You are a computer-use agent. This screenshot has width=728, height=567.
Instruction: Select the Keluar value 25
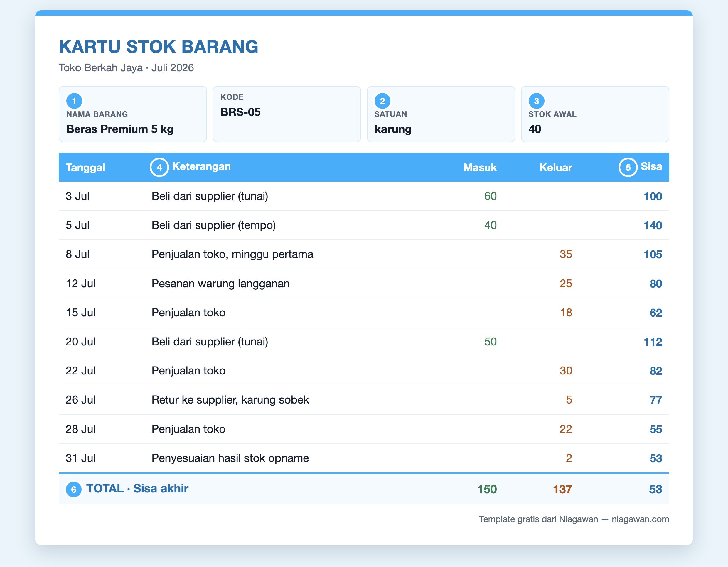[x=566, y=283]
